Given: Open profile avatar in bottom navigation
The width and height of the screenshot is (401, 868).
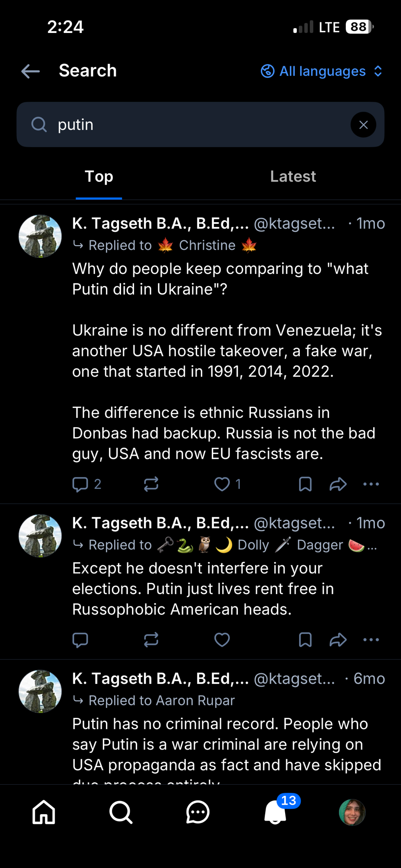Looking at the screenshot, I should [x=352, y=812].
